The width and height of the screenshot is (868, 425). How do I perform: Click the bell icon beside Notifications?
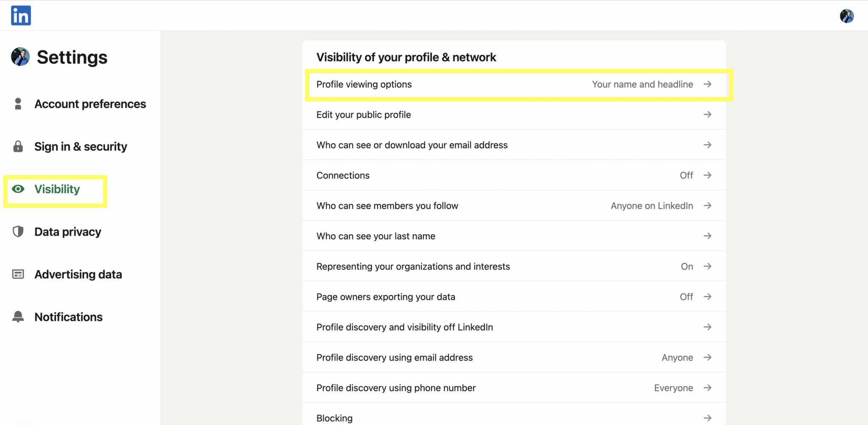click(x=18, y=316)
